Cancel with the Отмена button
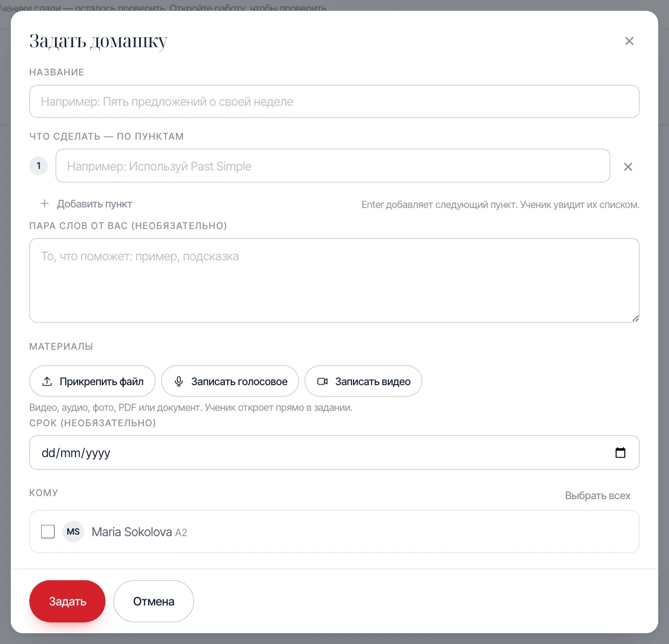Screen dimensions: 669x644 tap(154, 601)
